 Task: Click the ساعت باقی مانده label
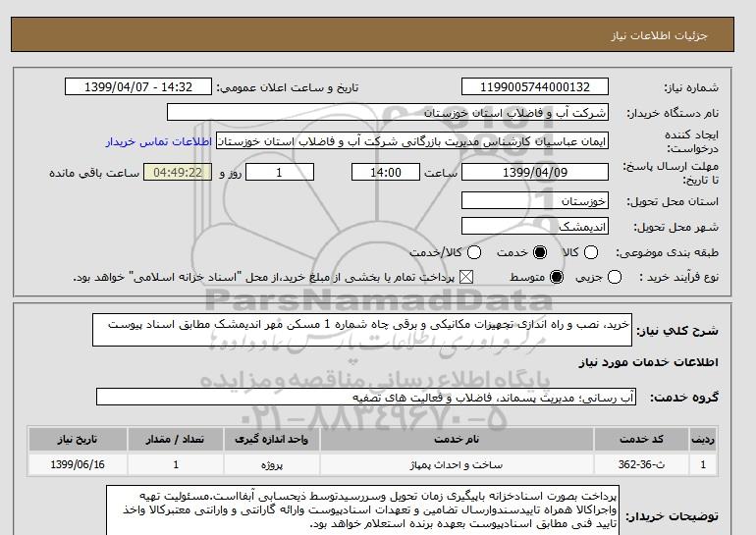94,173
